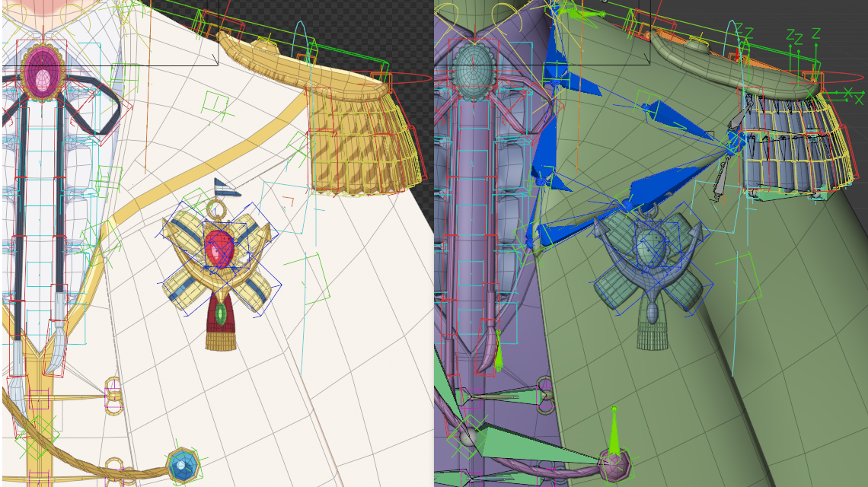Select the gold epaulette fringe in textured view
868x487 pixels.
click(x=365, y=141)
